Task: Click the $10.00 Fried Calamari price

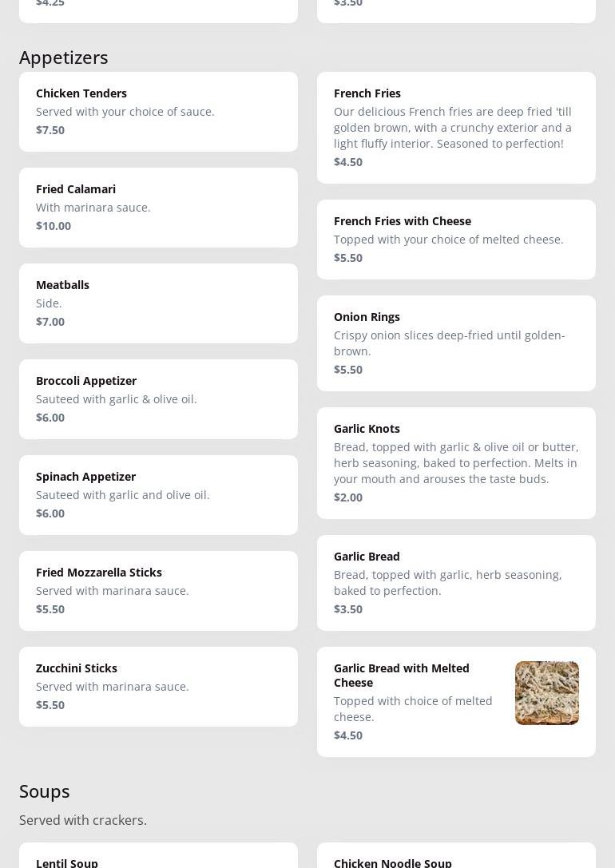Action: point(54,226)
